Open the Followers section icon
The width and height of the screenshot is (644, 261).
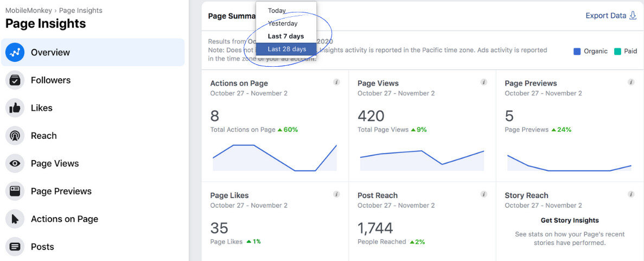click(15, 80)
